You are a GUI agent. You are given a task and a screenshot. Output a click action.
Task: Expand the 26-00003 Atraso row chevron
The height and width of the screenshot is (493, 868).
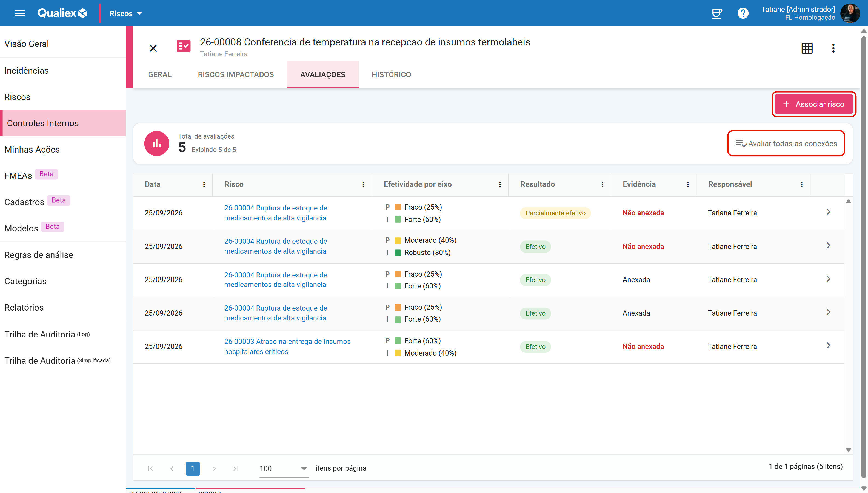(828, 346)
